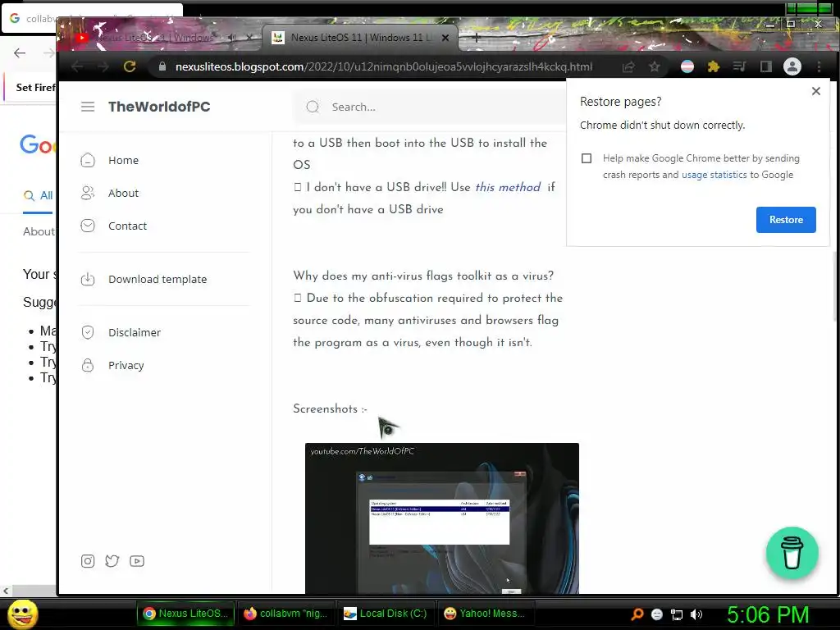Viewport: 840px width, 630px height.
Task: Switch to the collabvm Firefox taskbar item
Action: [x=285, y=614]
